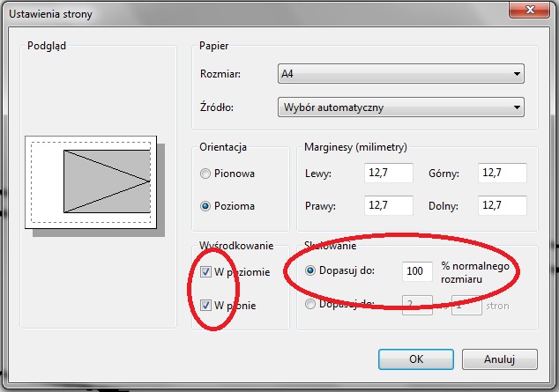Focus the Górny margin input field
The image size is (559, 392).
pyautogui.click(x=502, y=174)
